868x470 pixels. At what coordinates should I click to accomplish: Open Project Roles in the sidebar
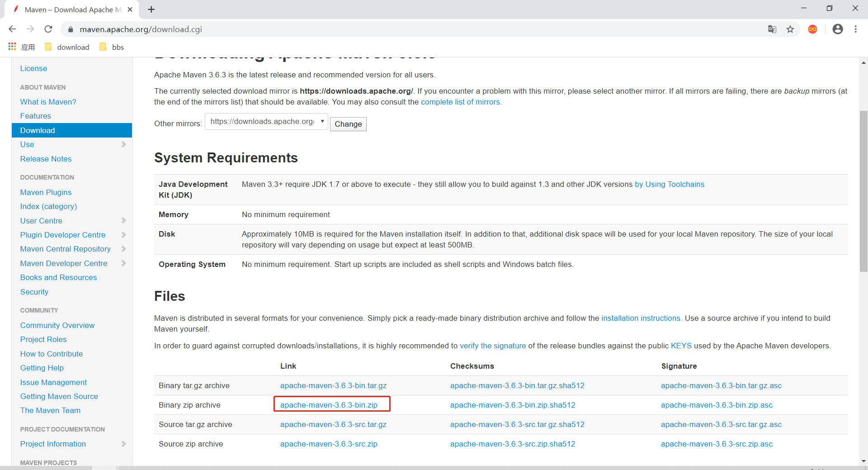click(x=43, y=339)
